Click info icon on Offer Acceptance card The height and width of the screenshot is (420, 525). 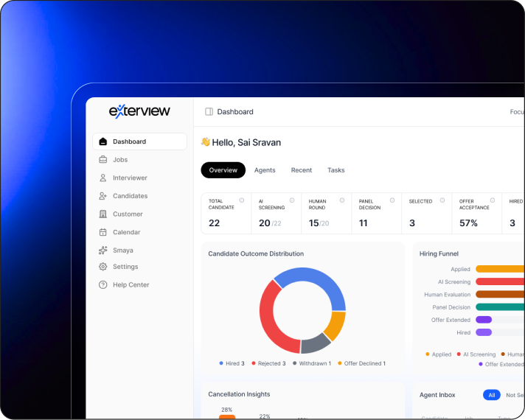point(493,200)
